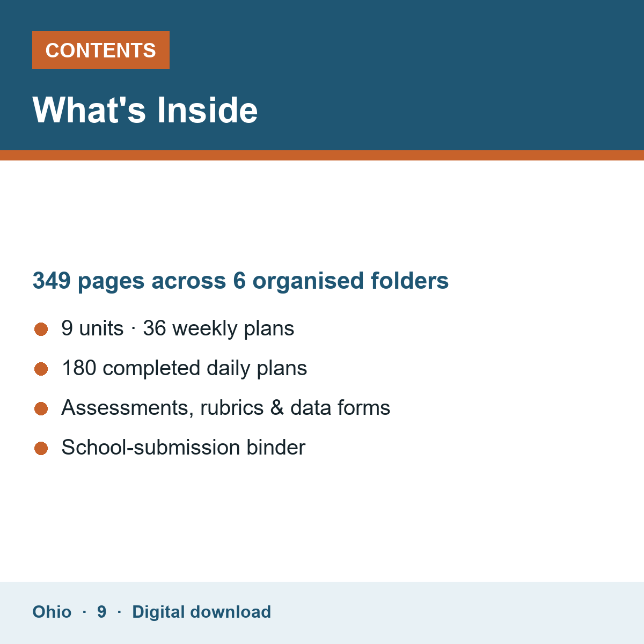644x644 pixels.
Task: Click the bullet dot beside 180 completed daily plans
Action: pyautogui.click(x=41, y=369)
